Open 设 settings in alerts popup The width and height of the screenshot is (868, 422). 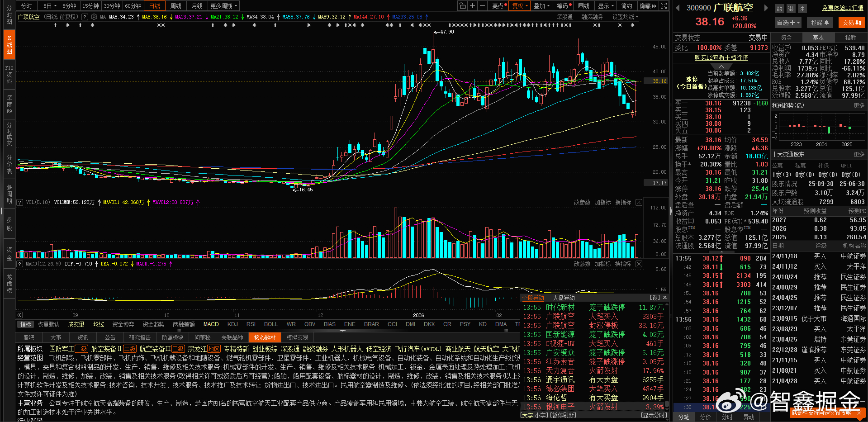[x=655, y=298]
